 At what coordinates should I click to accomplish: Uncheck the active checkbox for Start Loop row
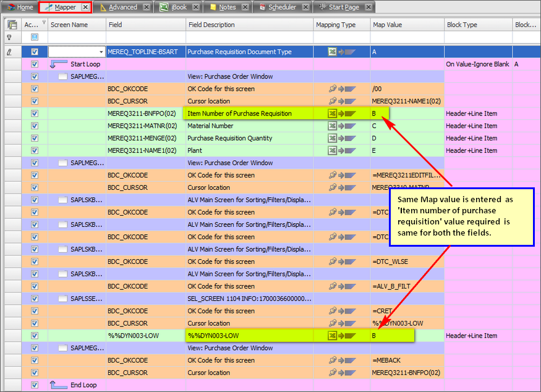click(35, 64)
